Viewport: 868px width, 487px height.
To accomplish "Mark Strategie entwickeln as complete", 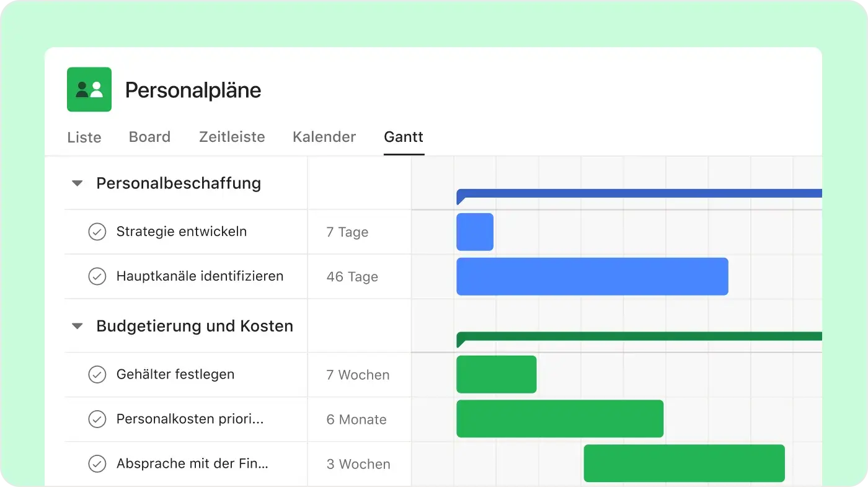I will (x=97, y=232).
